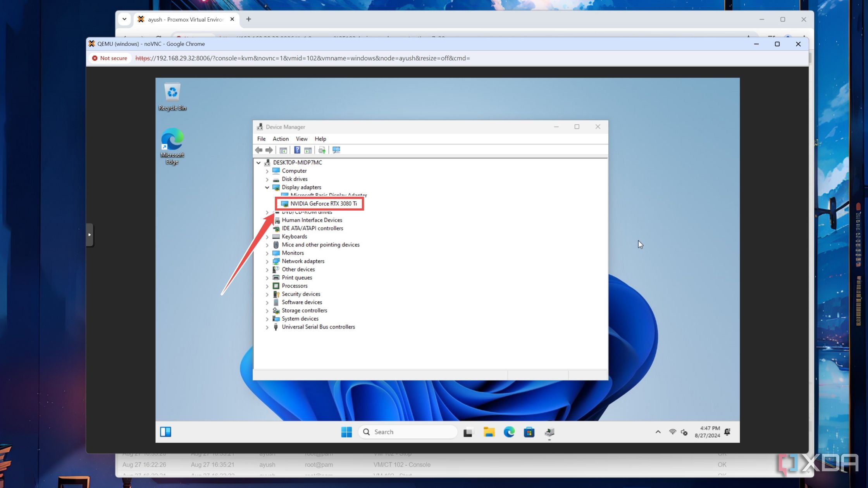The image size is (868, 488).
Task: Click the Processors chip icon
Action: point(276,286)
